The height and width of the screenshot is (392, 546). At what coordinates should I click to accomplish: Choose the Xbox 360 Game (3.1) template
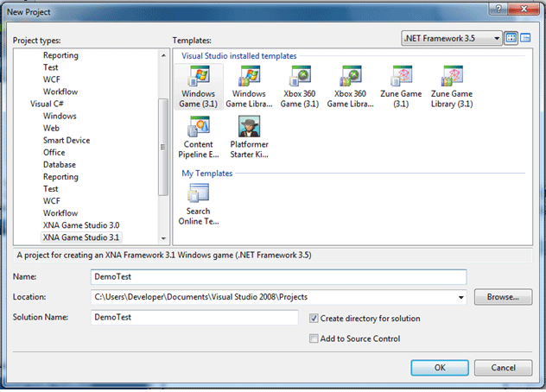tap(300, 86)
